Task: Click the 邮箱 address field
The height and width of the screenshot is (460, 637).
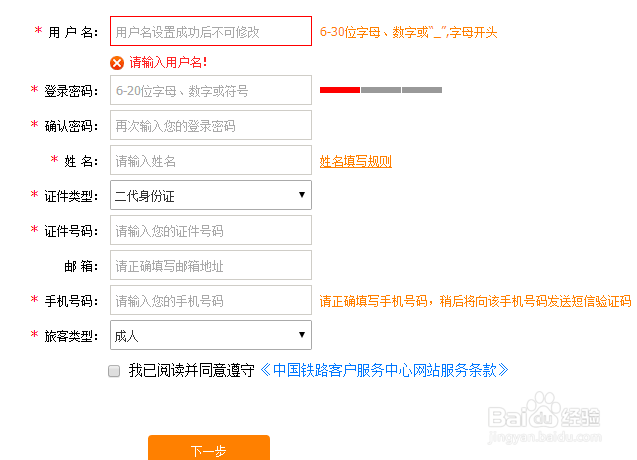Action: [x=211, y=265]
